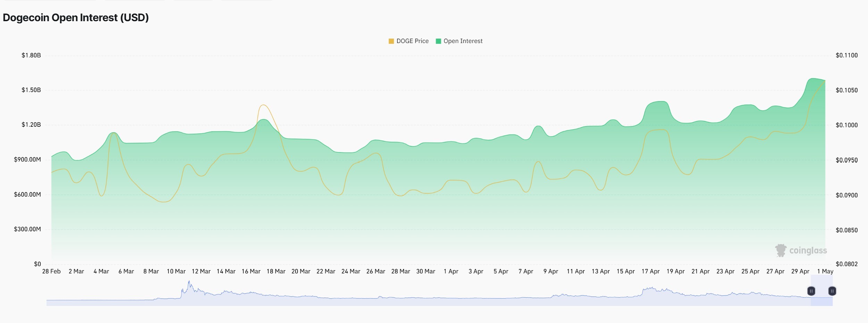
Task: Click the $600.00M axis label
Action: 27,194
